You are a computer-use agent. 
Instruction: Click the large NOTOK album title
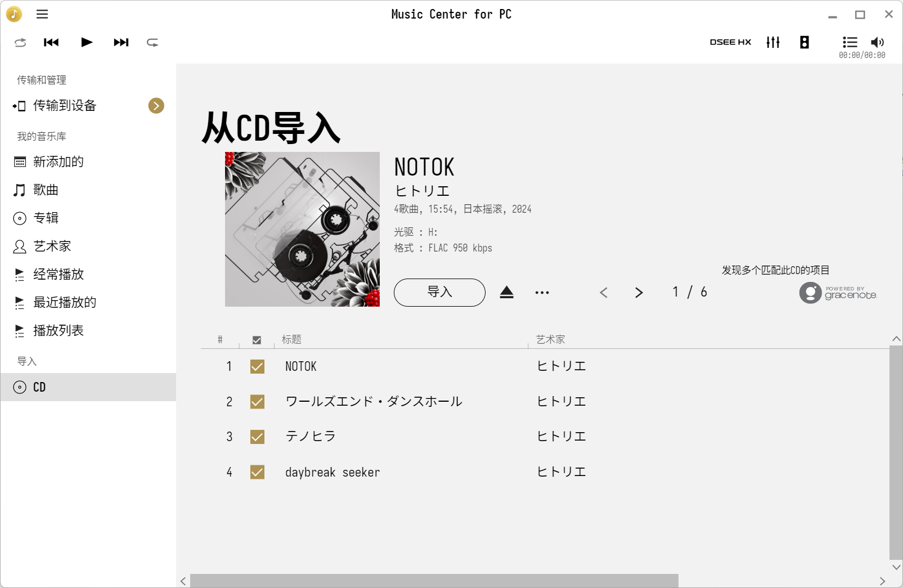[x=424, y=167]
